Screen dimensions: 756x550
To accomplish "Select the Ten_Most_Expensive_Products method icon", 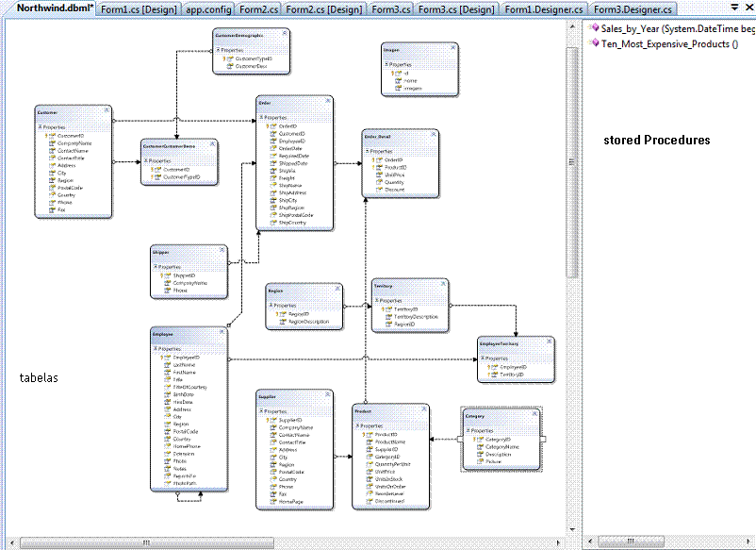I will [x=595, y=43].
